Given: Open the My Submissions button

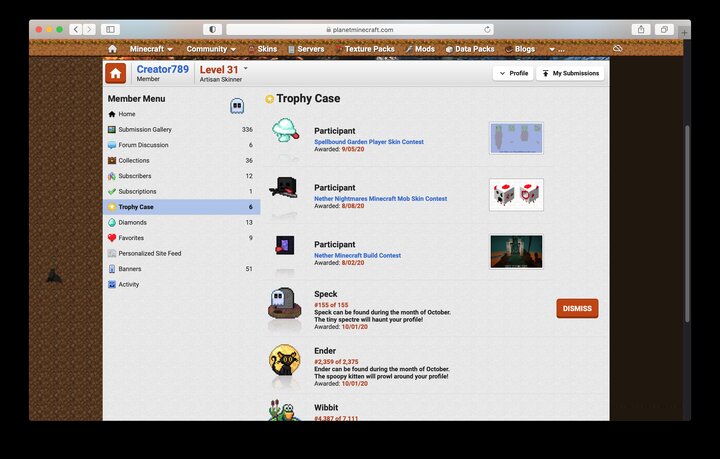Looking at the screenshot, I should pos(570,73).
